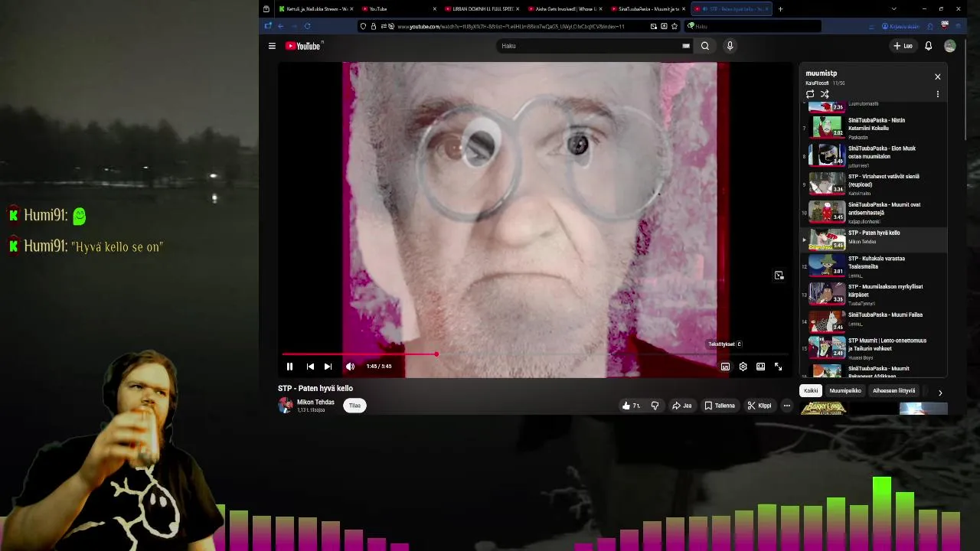This screenshot has width=980, height=551.
Task: Focus the YouTube search field 'Haku'
Action: tap(588, 46)
